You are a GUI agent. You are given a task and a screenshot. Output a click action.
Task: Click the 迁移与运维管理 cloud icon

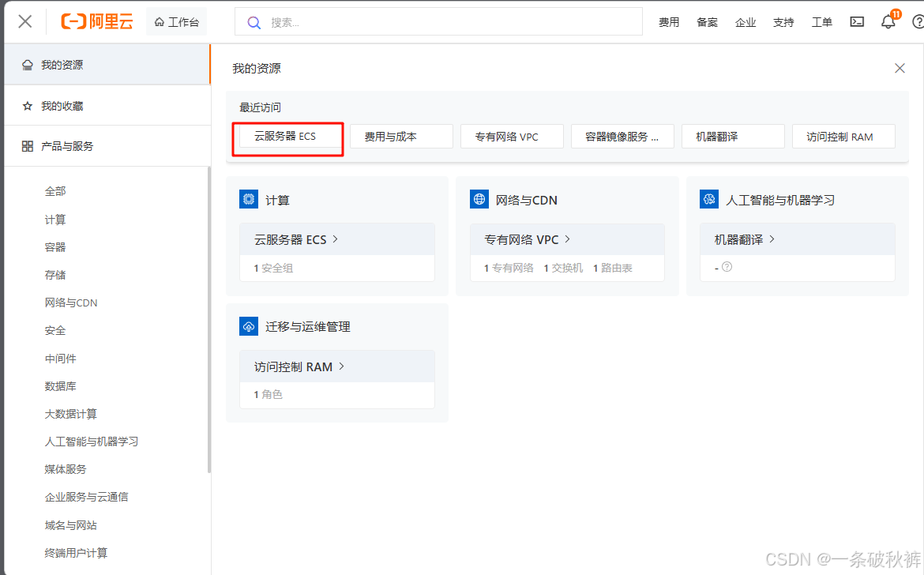tap(249, 325)
